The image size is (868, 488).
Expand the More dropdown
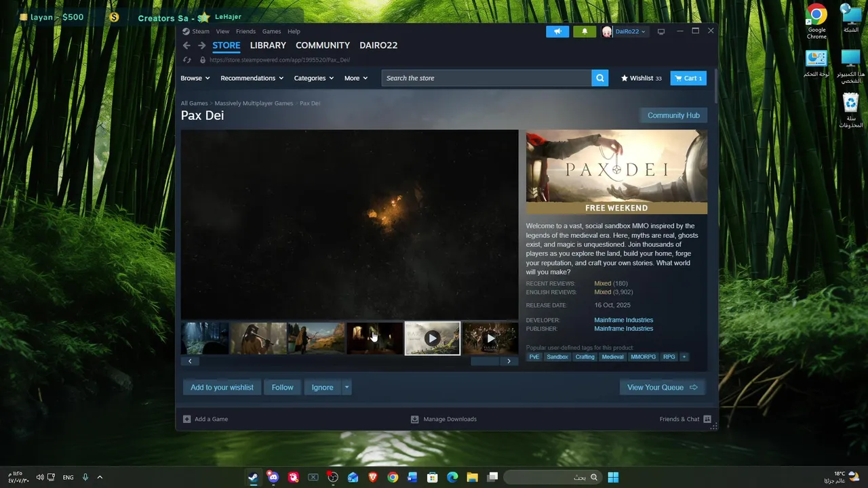(356, 78)
